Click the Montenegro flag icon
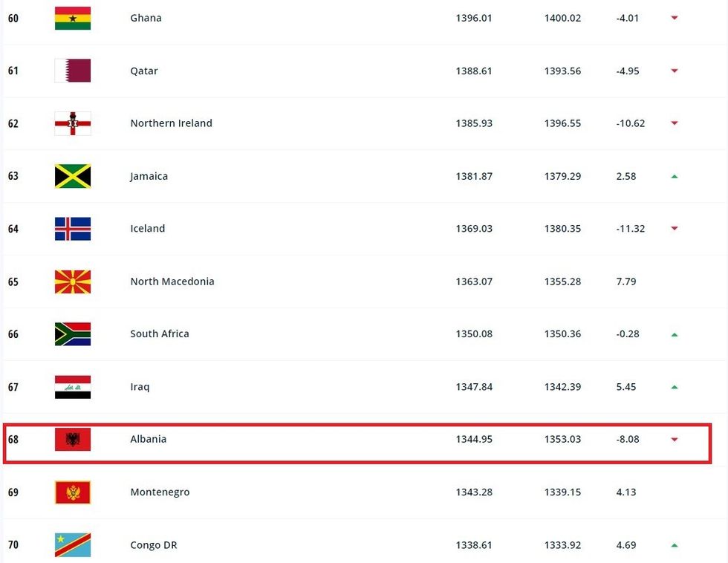This screenshot has width=728, height=563. click(73, 492)
